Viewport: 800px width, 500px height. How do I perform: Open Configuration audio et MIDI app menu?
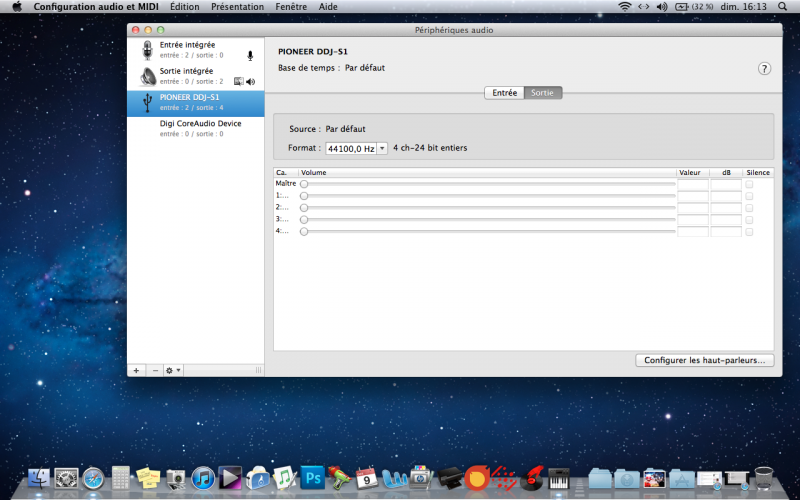(x=96, y=7)
